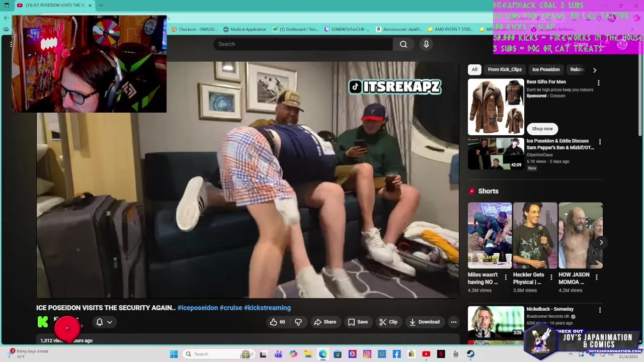Click the YouTube search input field
Image resolution: width=644 pixels, height=362 pixels.
303,44
